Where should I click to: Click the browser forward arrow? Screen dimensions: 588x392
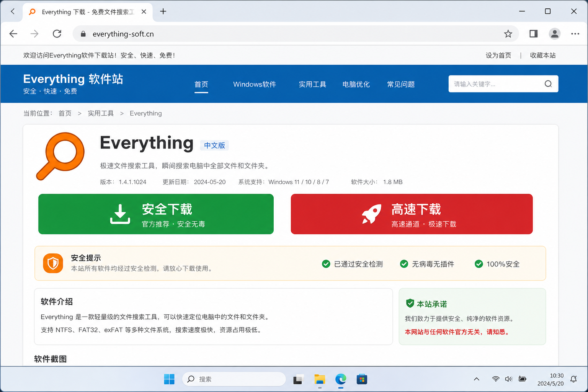pos(34,34)
